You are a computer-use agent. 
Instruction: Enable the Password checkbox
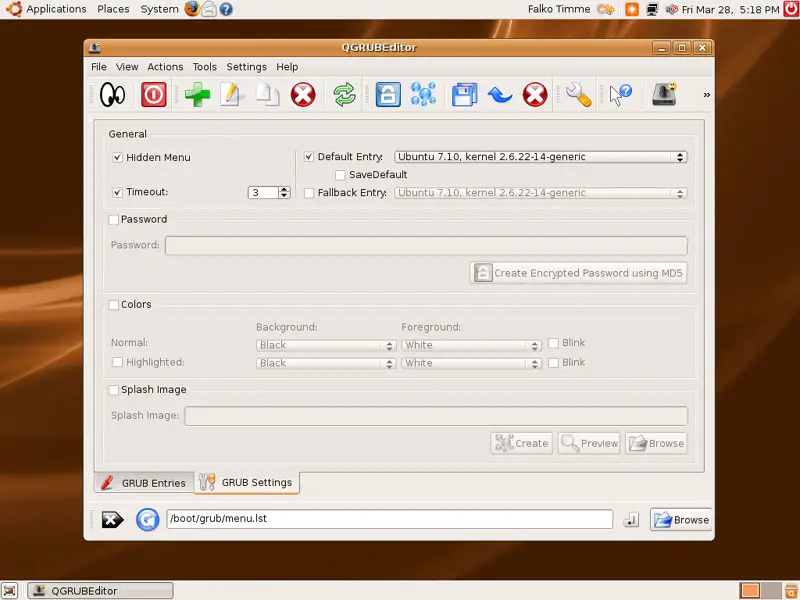point(114,220)
